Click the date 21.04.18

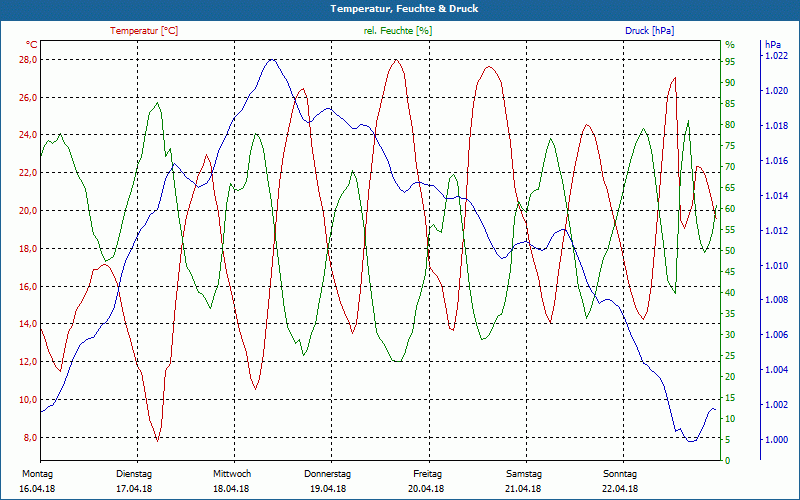pos(523,489)
